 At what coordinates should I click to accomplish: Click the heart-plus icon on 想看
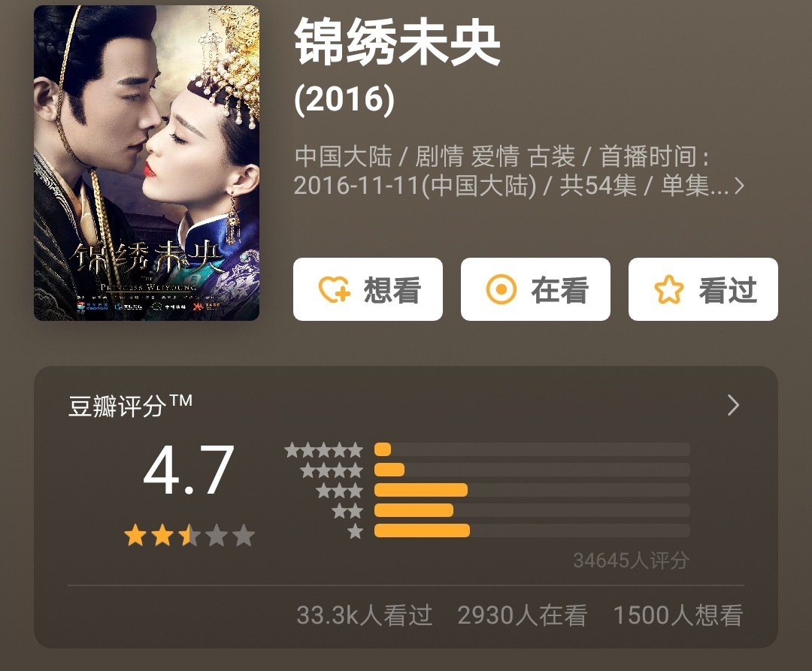click(334, 289)
